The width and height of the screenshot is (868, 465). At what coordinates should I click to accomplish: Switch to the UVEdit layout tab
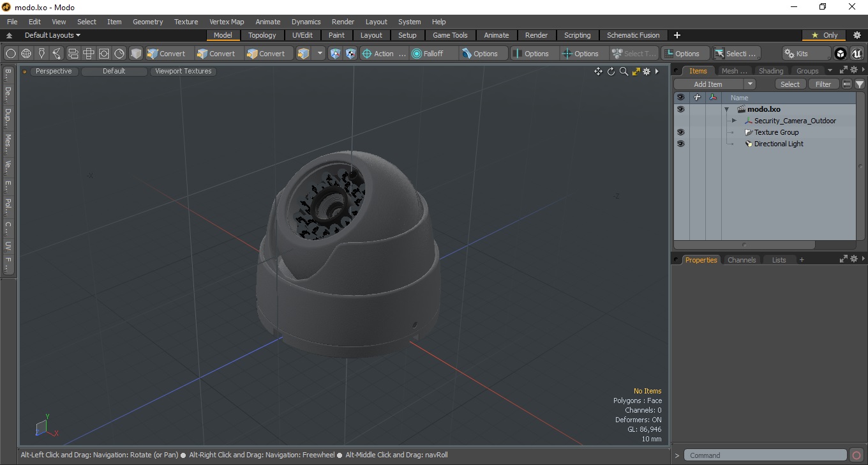[x=303, y=35]
